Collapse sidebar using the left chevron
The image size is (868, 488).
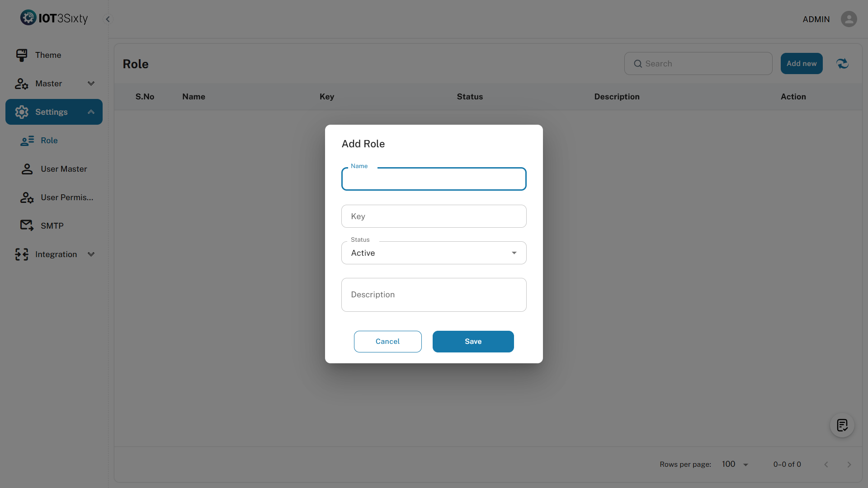coord(108,19)
